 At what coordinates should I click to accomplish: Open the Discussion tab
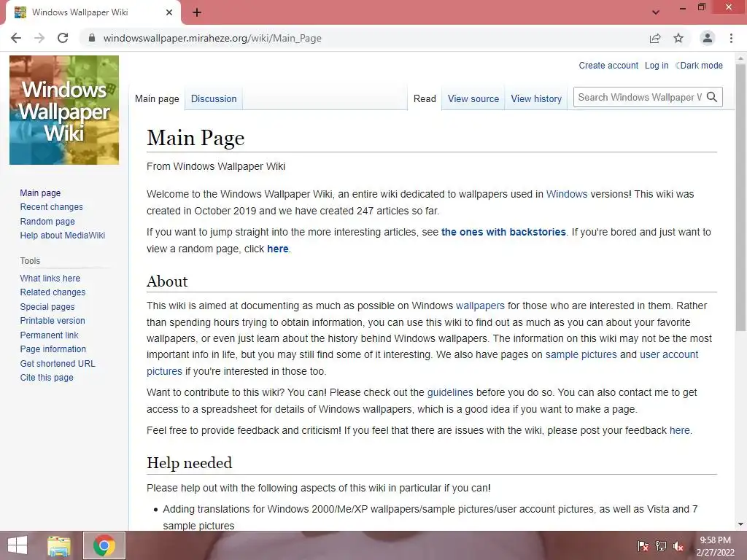coord(214,99)
